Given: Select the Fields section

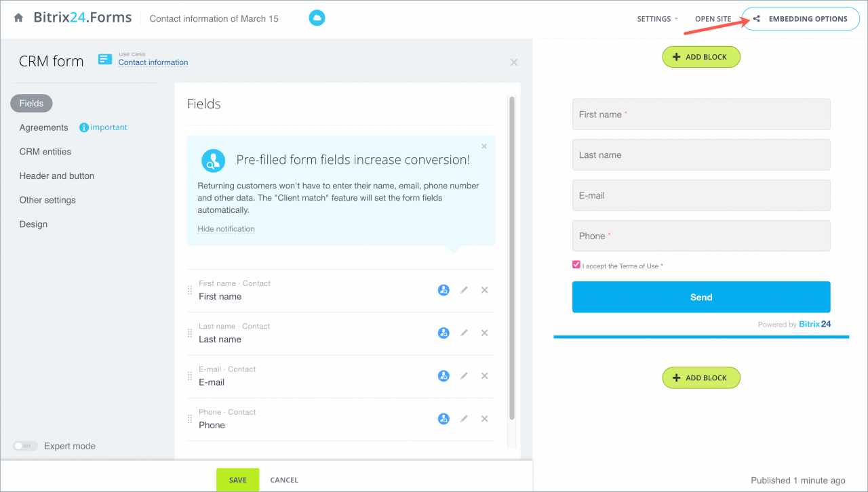Looking at the screenshot, I should (31, 103).
